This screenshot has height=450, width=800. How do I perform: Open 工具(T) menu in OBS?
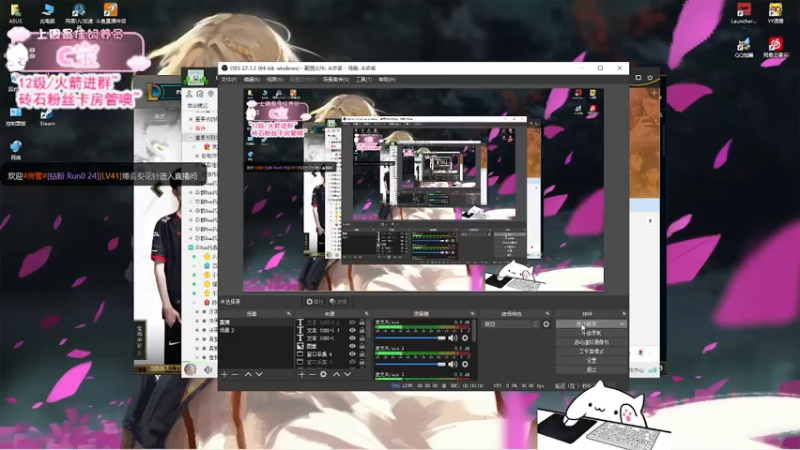point(364,80)
